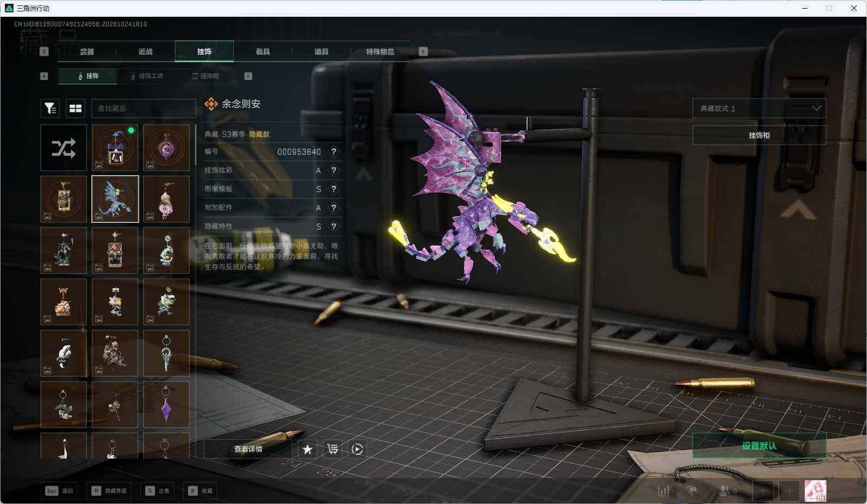
Task: Select the purple crystal charm thumbnail
Action: [166, 404]
